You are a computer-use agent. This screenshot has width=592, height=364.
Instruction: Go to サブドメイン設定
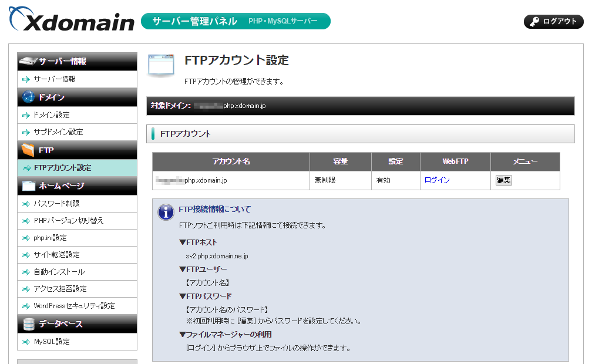coord(77,132)
